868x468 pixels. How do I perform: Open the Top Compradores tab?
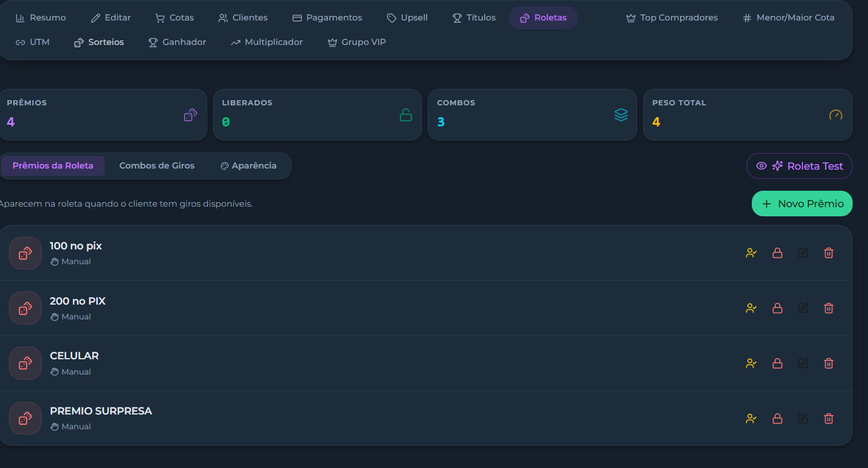672,18
